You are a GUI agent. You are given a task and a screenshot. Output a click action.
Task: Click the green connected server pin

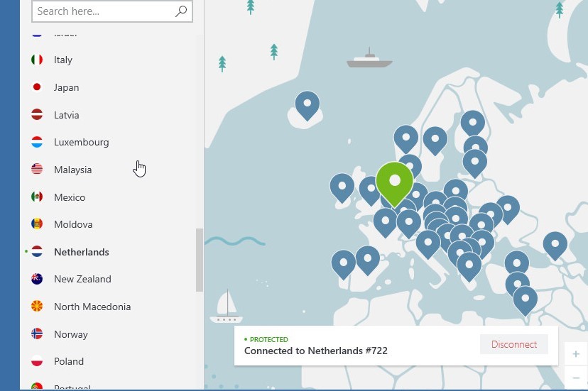pyautogui.click(x=394, y=180)
